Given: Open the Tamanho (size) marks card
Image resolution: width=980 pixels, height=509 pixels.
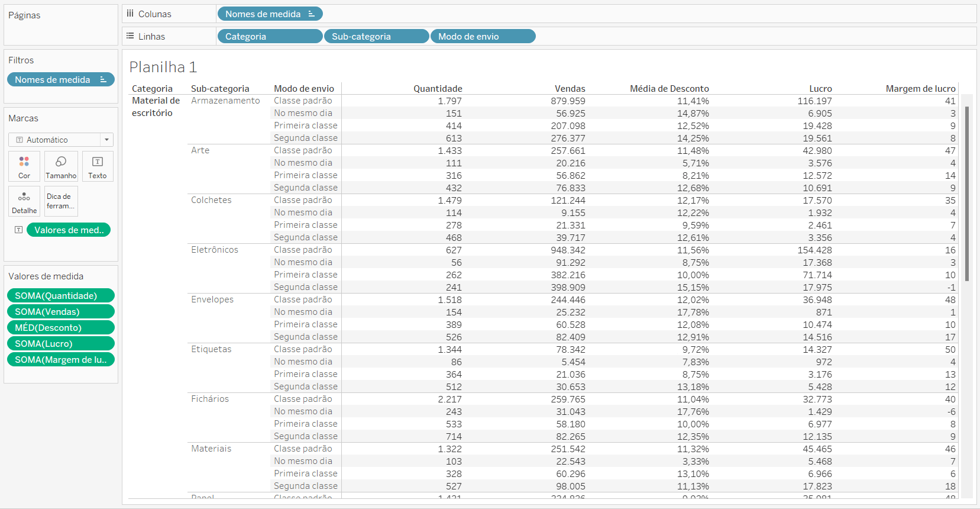Looking at the screenshot, I should coord(61,166).
